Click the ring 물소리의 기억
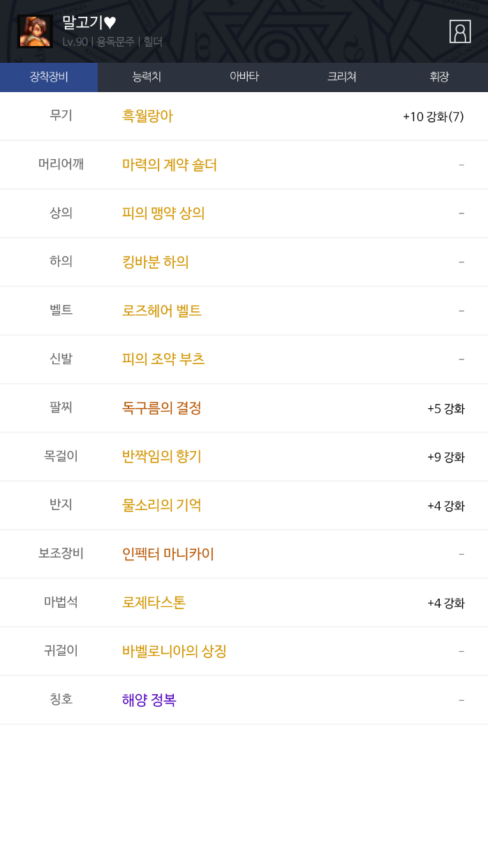This screenshot has width=488, height=868. [x=162, y=505]
